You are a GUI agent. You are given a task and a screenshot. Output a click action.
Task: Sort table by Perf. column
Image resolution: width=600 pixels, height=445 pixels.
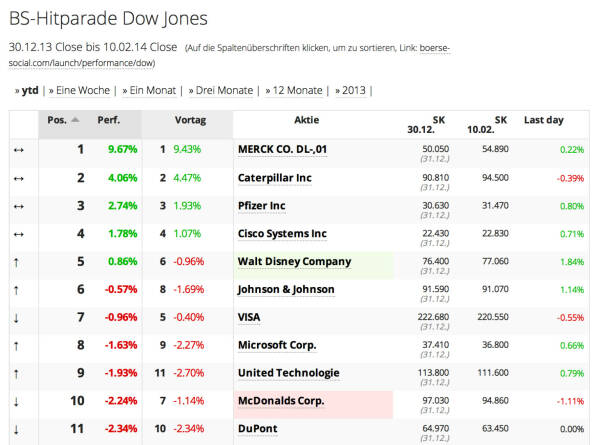(x=109, y=120)
